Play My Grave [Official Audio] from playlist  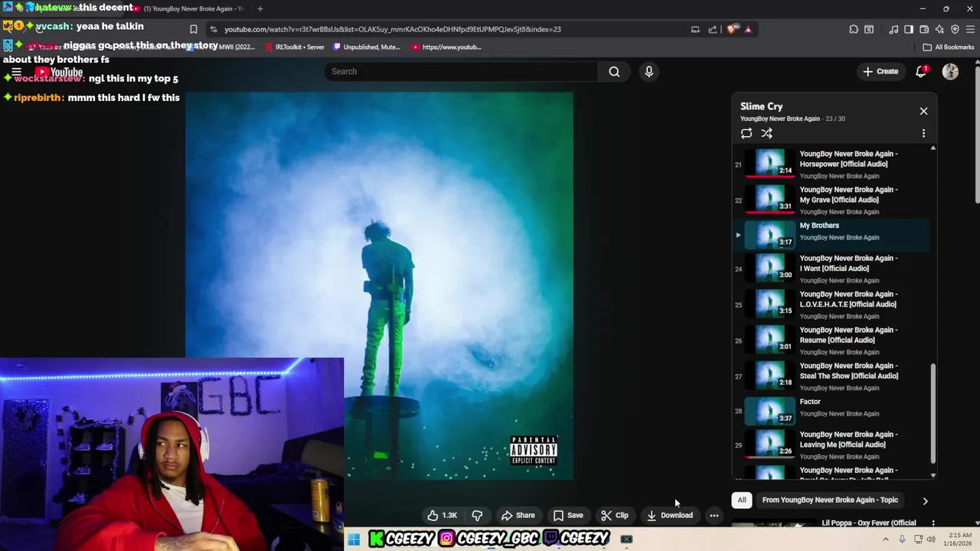pyautogui.click(x=831, y=200)
